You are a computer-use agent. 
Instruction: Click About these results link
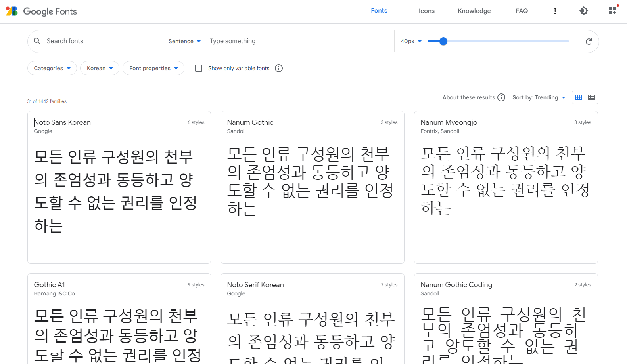click(469, 97)
